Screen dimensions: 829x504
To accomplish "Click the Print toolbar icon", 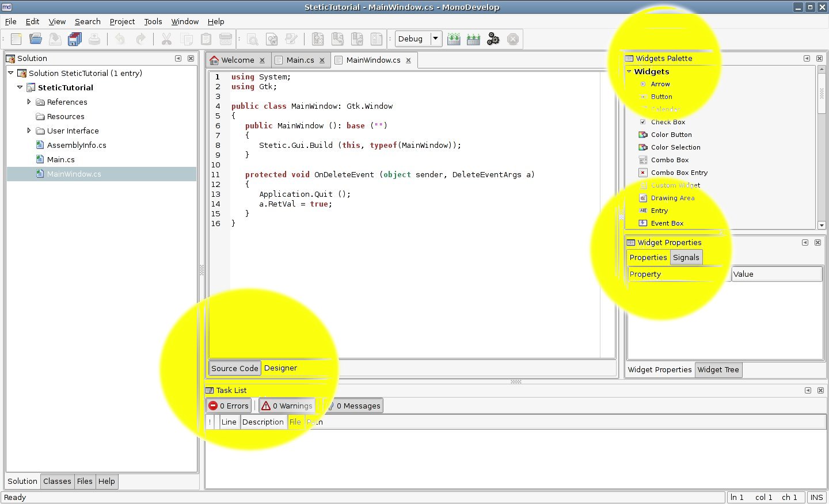I will (x=94, y=39).
